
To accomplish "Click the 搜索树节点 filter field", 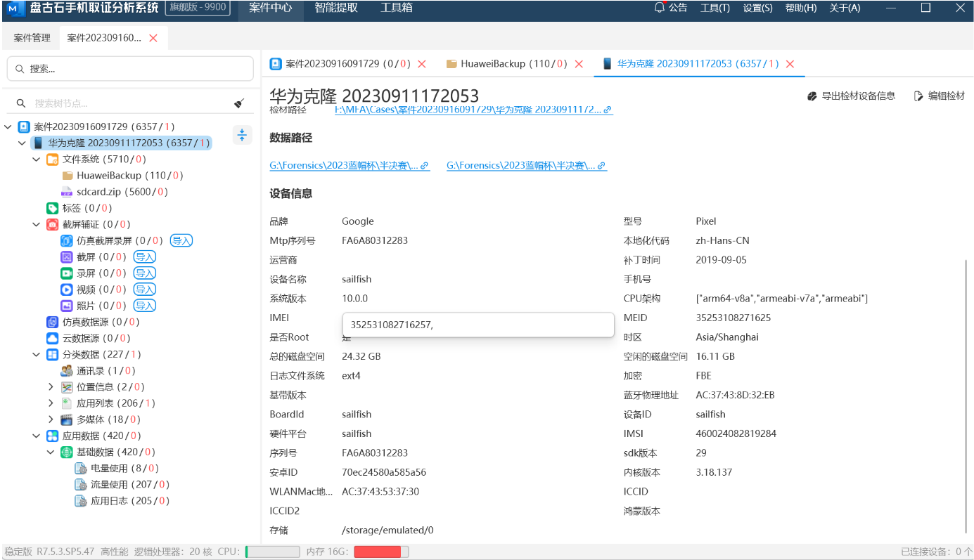I will click(x=130, y=103).
